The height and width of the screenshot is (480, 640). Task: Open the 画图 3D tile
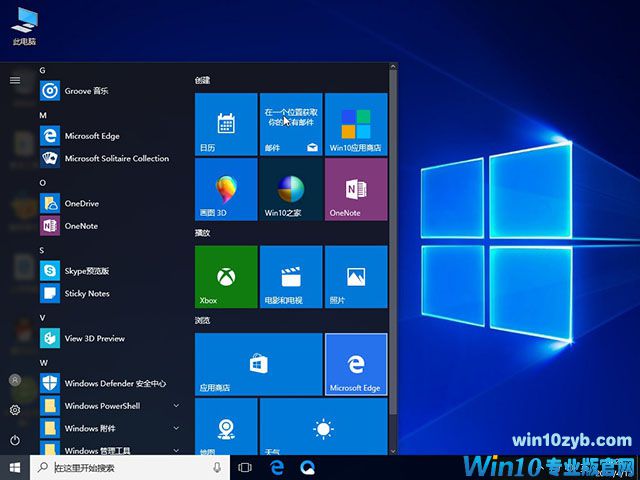[225, 189]
